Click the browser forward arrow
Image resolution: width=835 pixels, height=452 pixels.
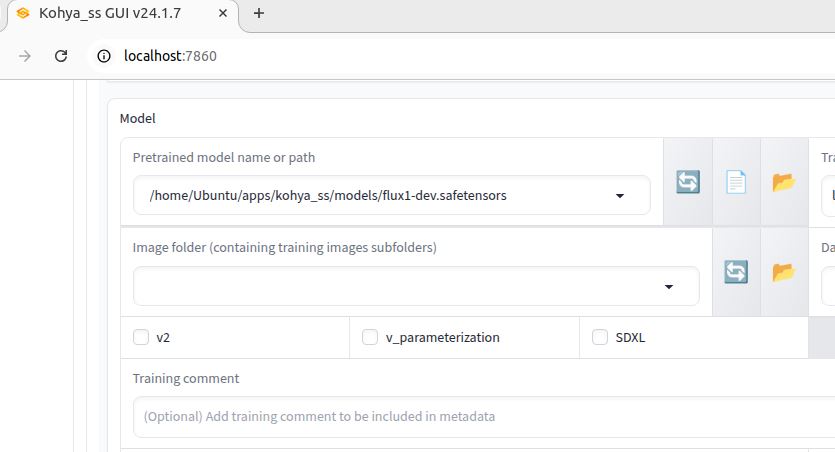point(24,56)
